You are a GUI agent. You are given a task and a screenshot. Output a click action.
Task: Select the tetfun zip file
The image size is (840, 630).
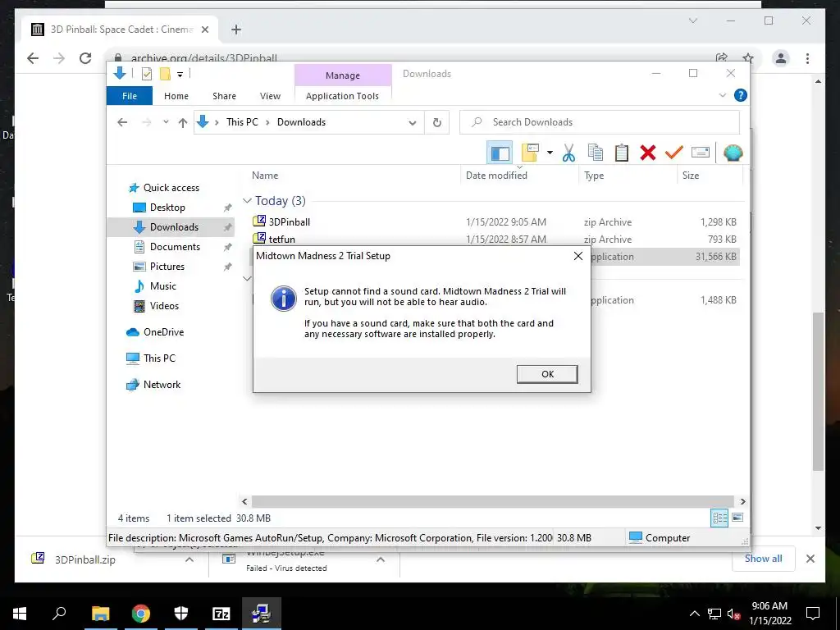tap(282, 239)
